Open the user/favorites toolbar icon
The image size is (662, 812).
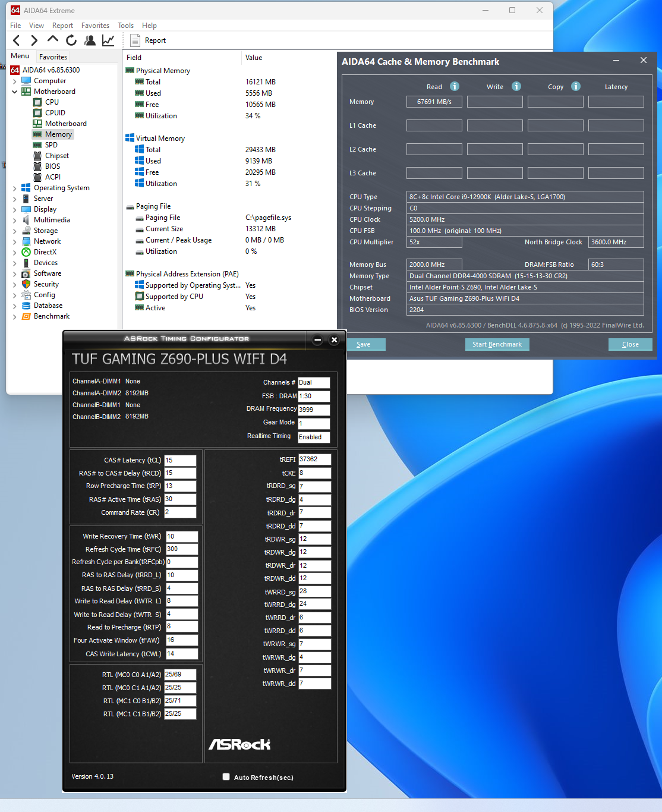(90, 40)
